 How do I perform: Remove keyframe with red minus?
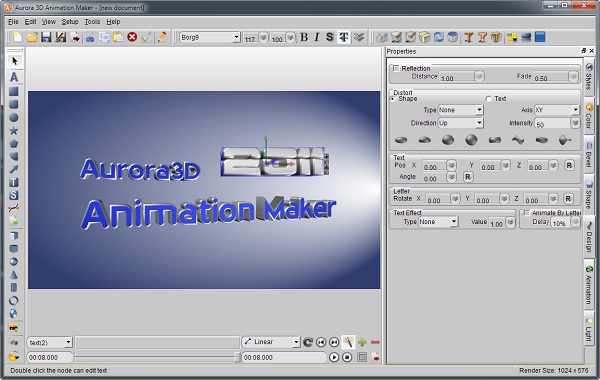pos(375,342)
